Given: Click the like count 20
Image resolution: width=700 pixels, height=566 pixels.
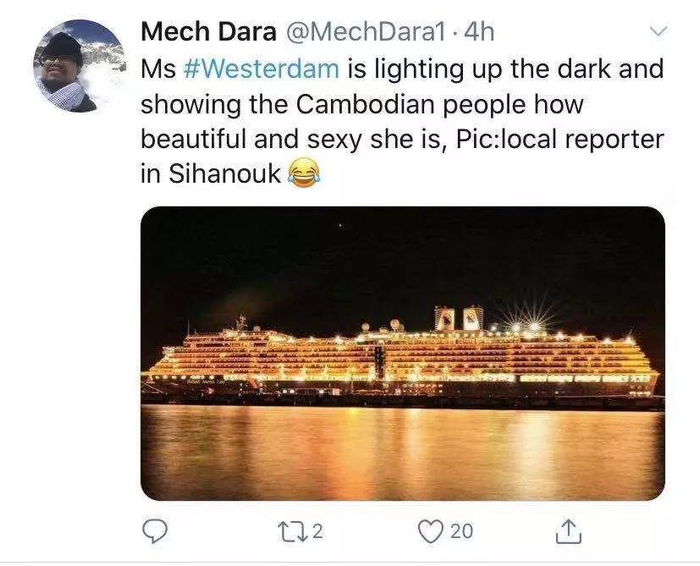Looking at the screenshot, I should click(461, 532).
